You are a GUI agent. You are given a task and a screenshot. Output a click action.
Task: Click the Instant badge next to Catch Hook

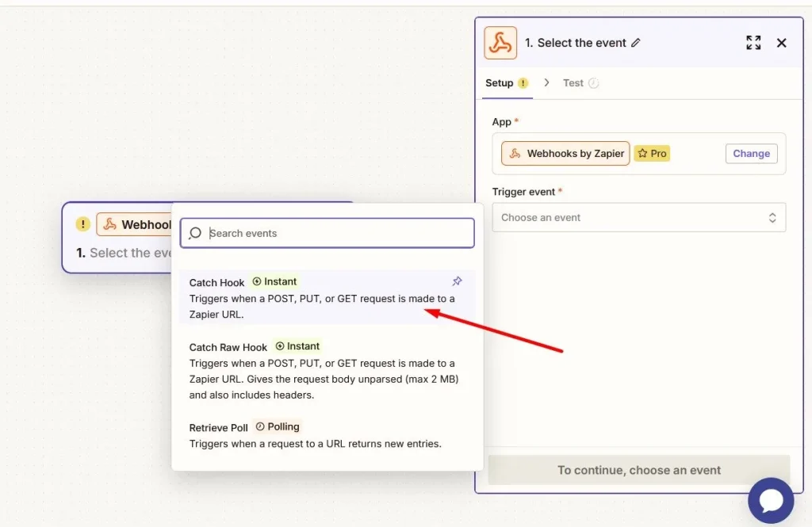[x=274, y=281]
